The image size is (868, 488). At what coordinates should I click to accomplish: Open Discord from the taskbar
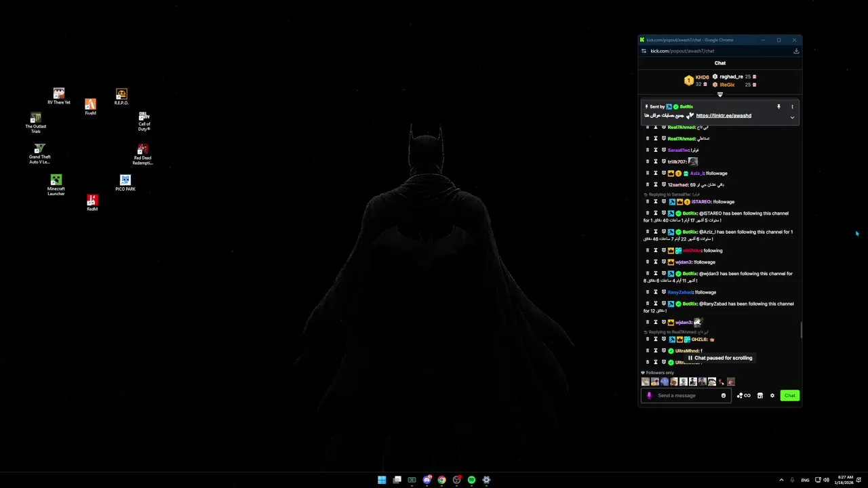[427, 480]
